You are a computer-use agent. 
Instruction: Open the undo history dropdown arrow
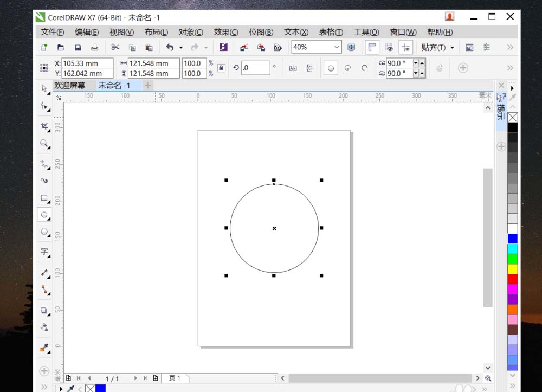click(x=181, y=48)
